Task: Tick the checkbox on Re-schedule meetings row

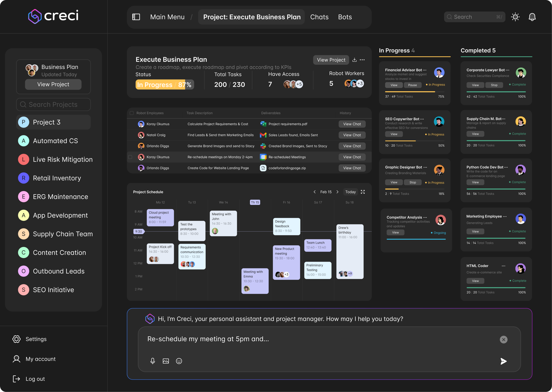Action: coord(130,157)
